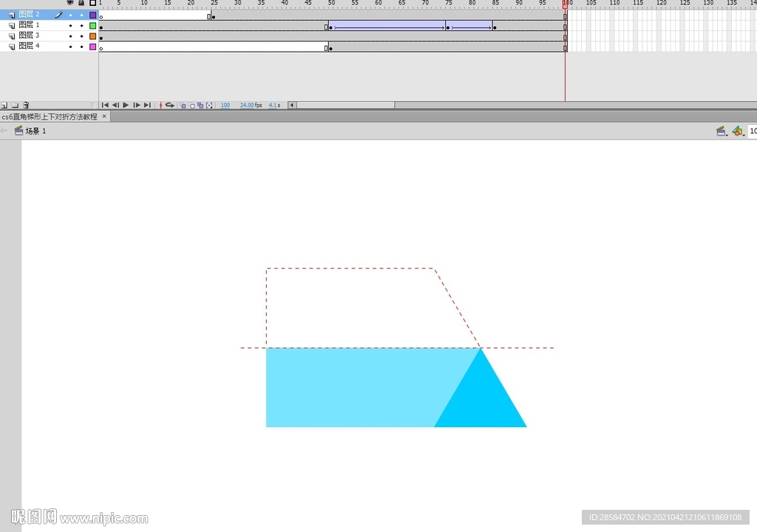
Task: Click the Delete layer trash icon
Action: click(x=26, y=105)
